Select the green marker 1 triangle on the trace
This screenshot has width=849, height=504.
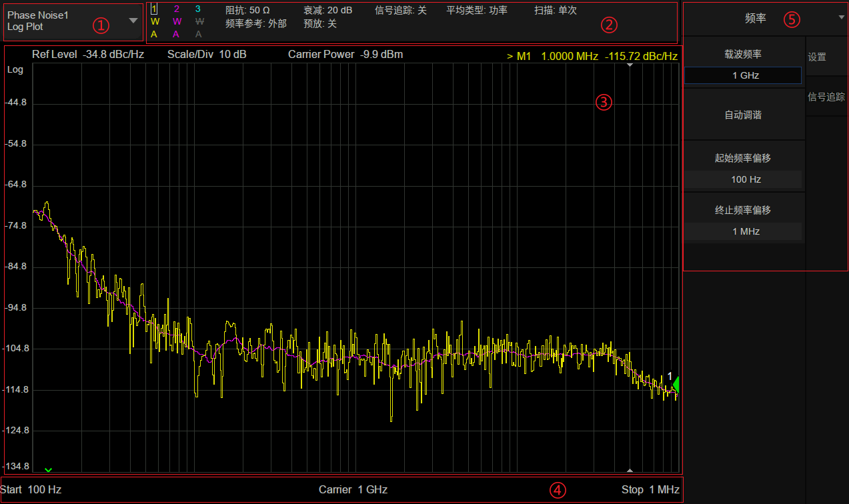pos(676,385)
